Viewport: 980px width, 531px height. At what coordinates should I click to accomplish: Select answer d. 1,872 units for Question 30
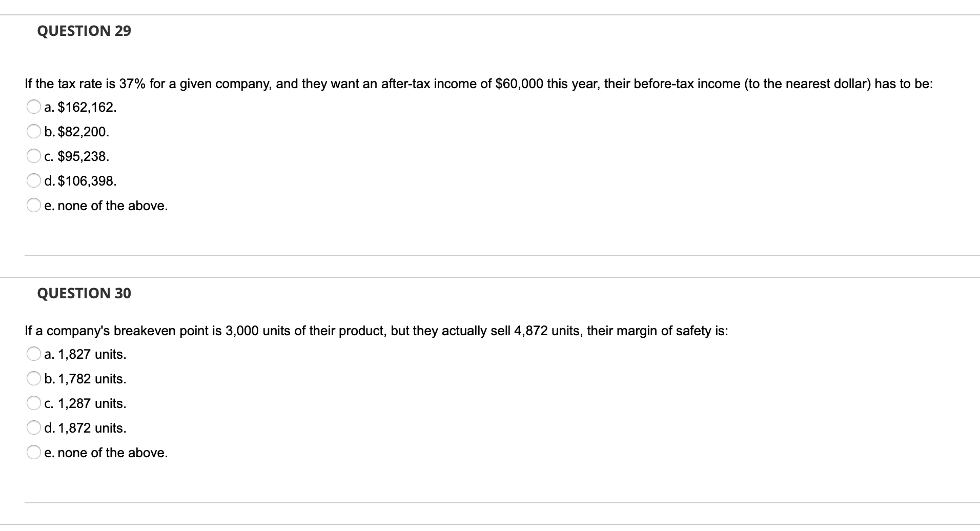pyautogui.click(x=33, y=427)
